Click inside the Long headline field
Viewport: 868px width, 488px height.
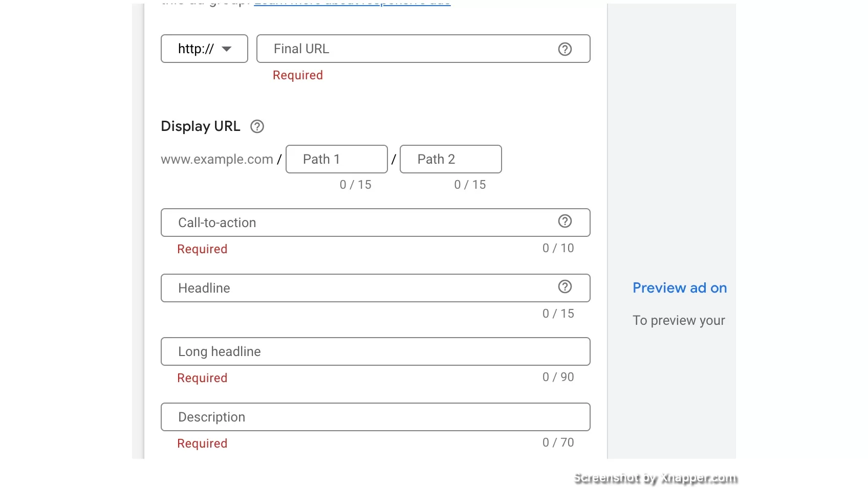click(x=376, y=351)
